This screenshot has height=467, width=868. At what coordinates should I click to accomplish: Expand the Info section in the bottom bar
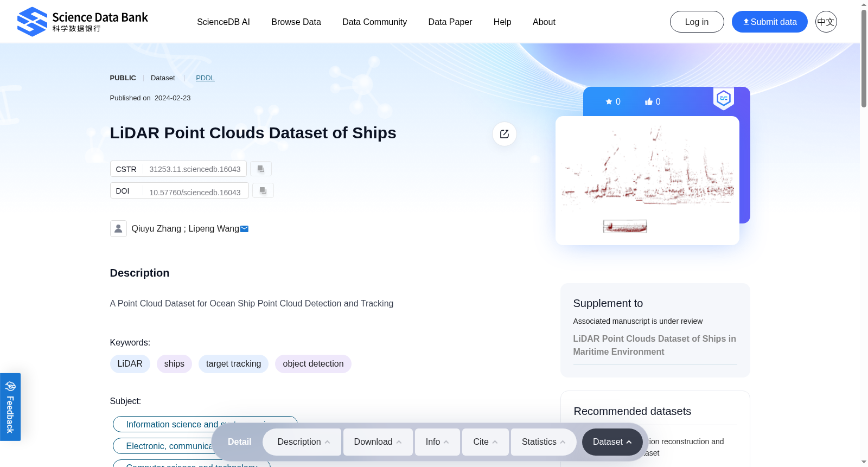click(x=437, y=442)
